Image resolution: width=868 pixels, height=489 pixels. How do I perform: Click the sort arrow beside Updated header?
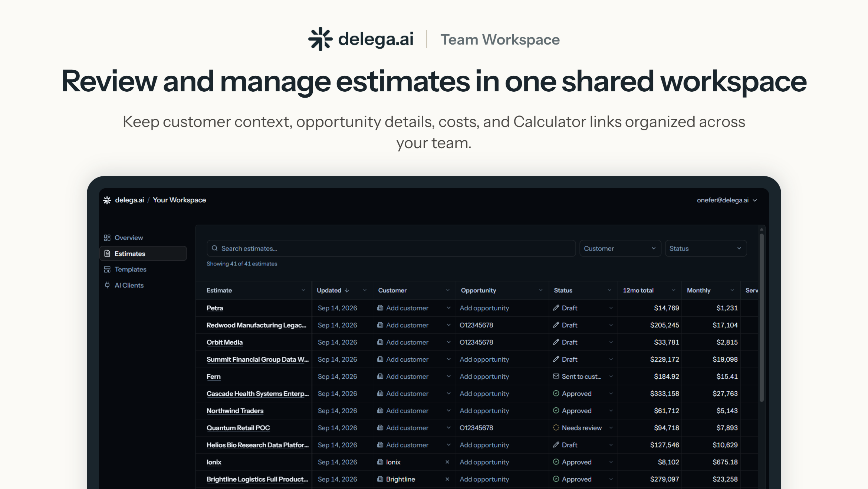tap(347, 290)
